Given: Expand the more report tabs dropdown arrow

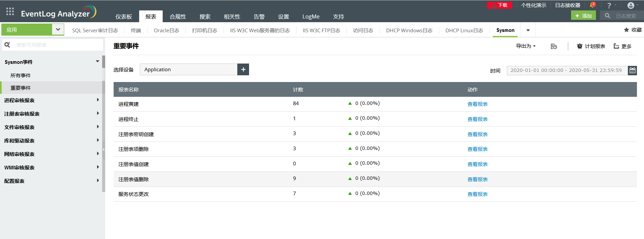Looking at the screenshot, I should tap(528, 30).
